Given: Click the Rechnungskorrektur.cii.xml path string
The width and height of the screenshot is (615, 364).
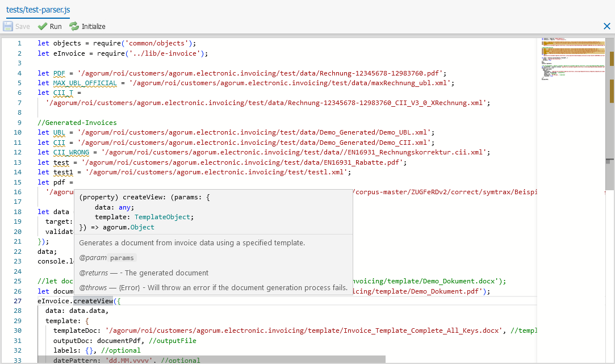Looking at the screenshot, I should (x=294, y=152).
